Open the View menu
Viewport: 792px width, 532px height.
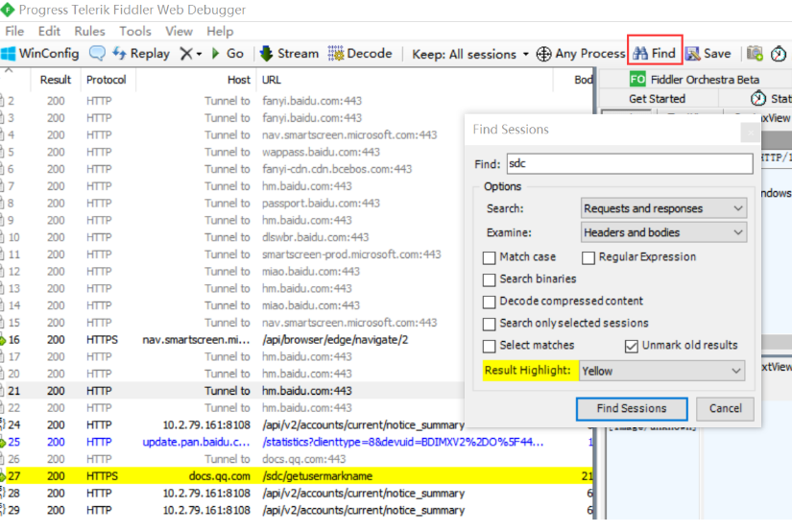pyautogui.click(x=179, y=32)
